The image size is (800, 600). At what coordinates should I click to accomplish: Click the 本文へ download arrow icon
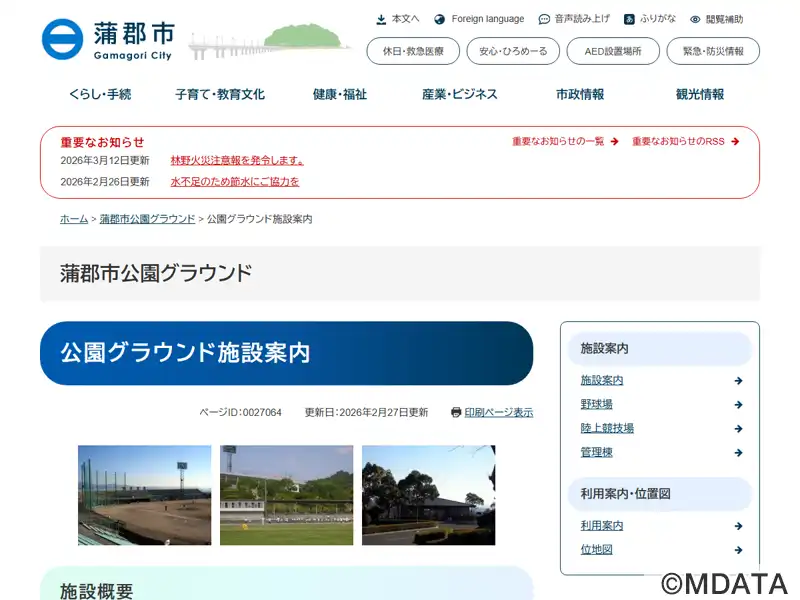(x=381, y=19)
